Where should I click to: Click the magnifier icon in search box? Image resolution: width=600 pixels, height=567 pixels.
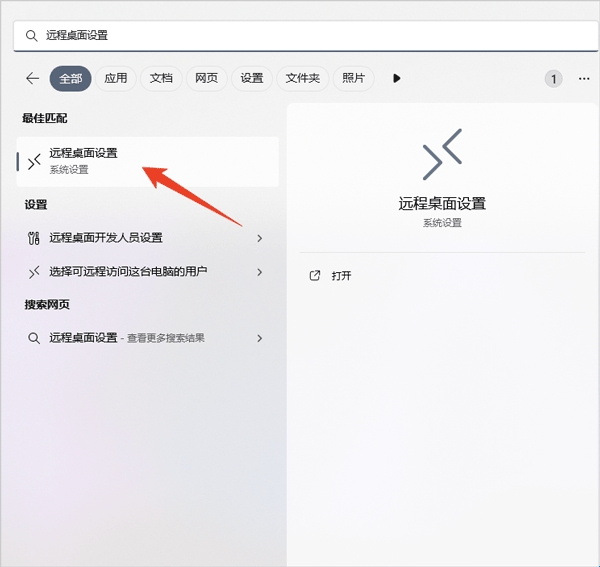(31, 35)
